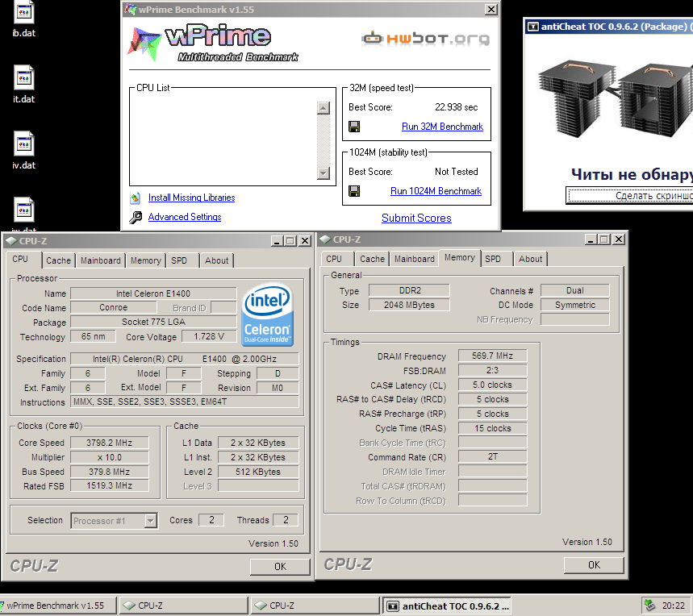
Task: Click the CAS# Latency value 5.0 clocks
Action: tap(492, 385)
